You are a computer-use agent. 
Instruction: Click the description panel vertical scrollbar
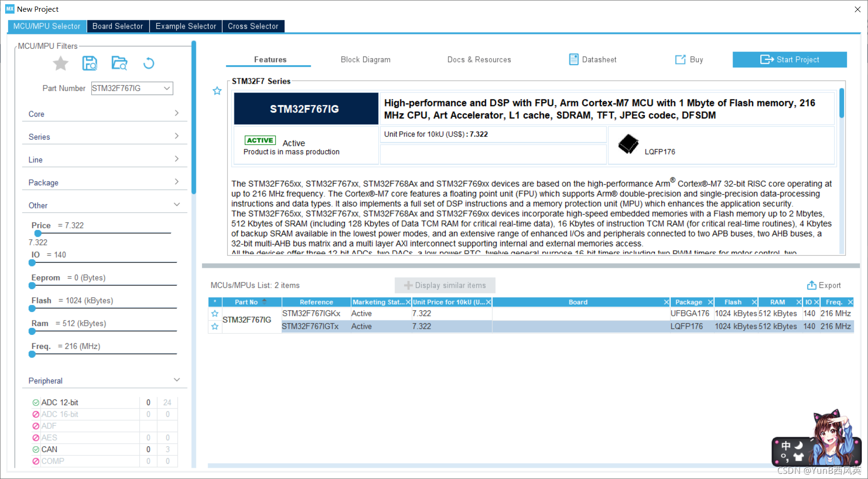842,103
